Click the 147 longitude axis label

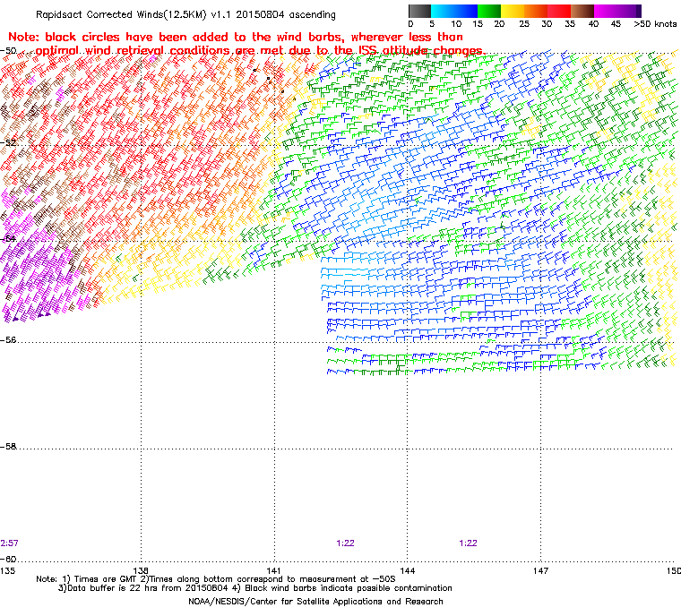540,570
